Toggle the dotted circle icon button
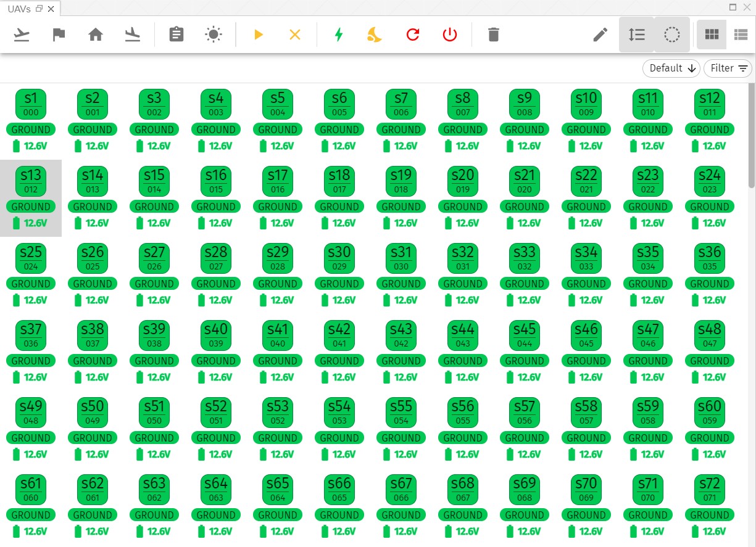The height and width of the screenshot is (547, 756). click(671, 35)
